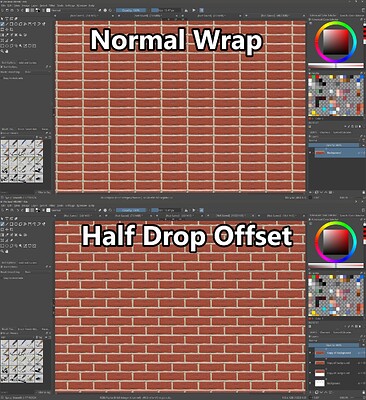
Task: Click wrap-around mode icon in top toolbar
Action: (201, 10)
